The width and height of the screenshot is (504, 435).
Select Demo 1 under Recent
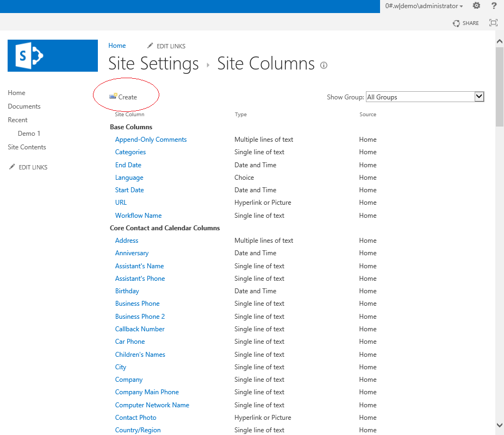(29, 133)
